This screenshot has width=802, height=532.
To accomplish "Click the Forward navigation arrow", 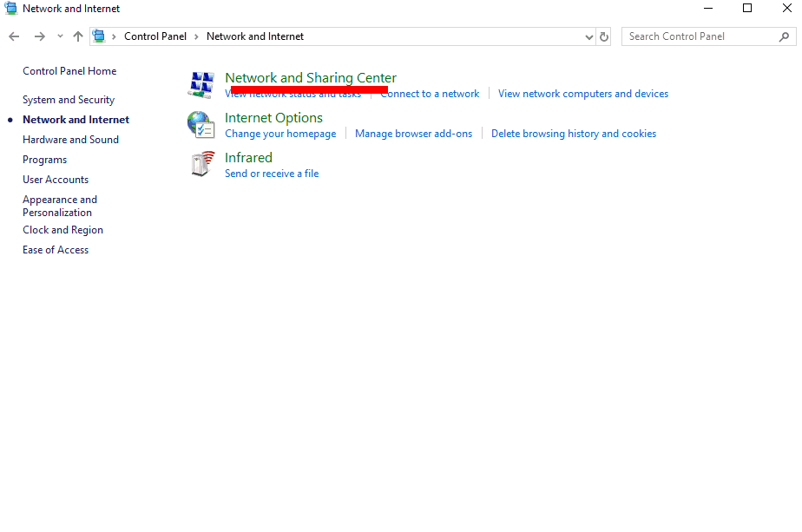I will point(39,36).
